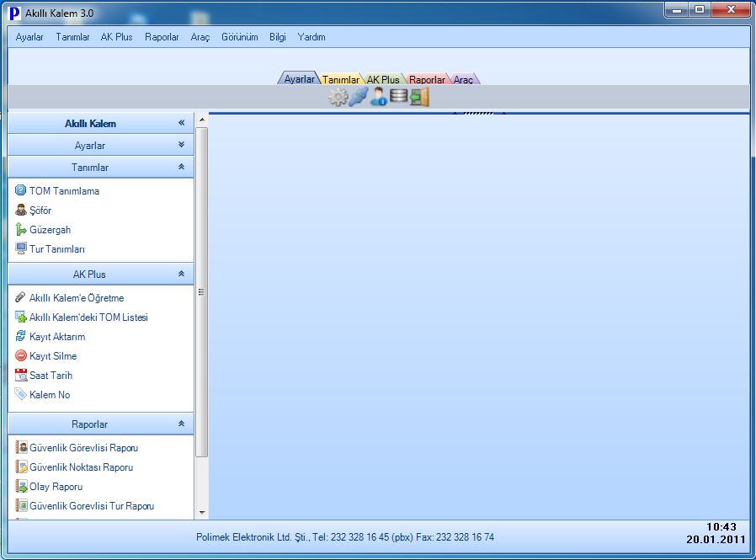Viewport: 756px width, 560px height.
Task: Collapse the Raporlar section chevron
Action: coord(181,424)
